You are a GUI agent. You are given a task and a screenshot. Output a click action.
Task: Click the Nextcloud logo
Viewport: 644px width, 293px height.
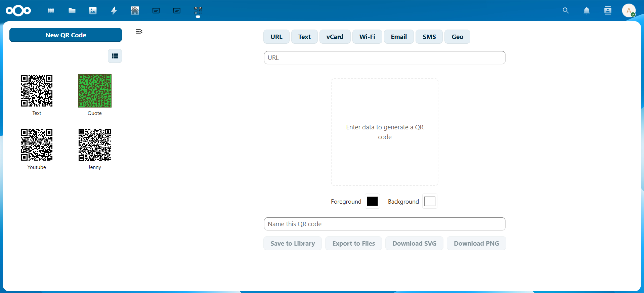click(x=18, y=11)
